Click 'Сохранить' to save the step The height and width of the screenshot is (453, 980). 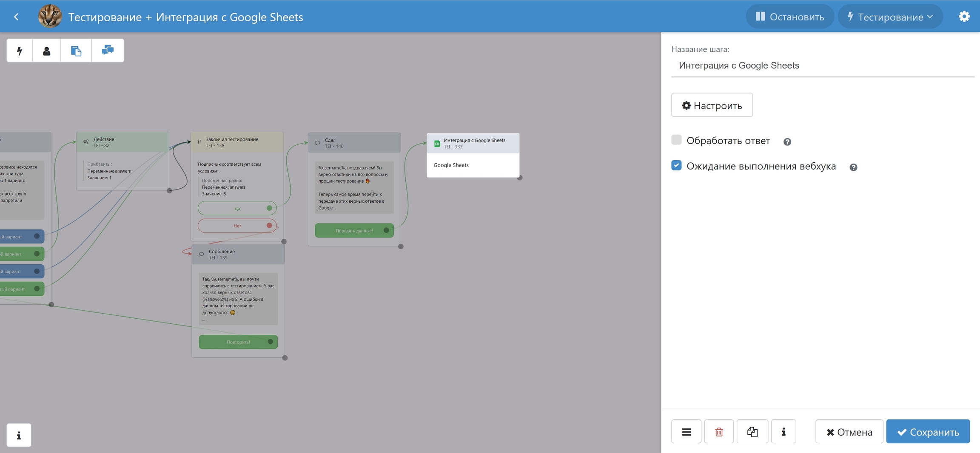point(928,432)
